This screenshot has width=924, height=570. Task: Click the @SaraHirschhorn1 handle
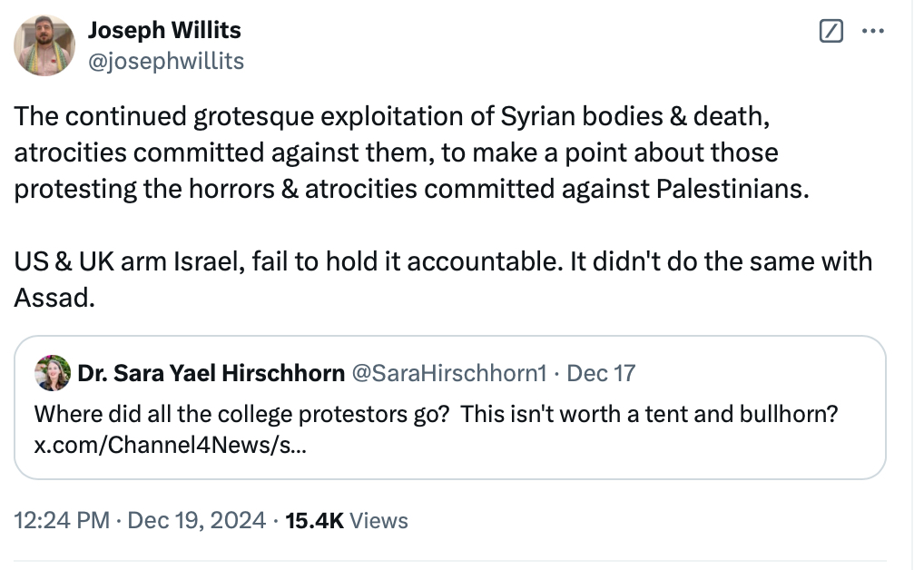pos(447,373)
